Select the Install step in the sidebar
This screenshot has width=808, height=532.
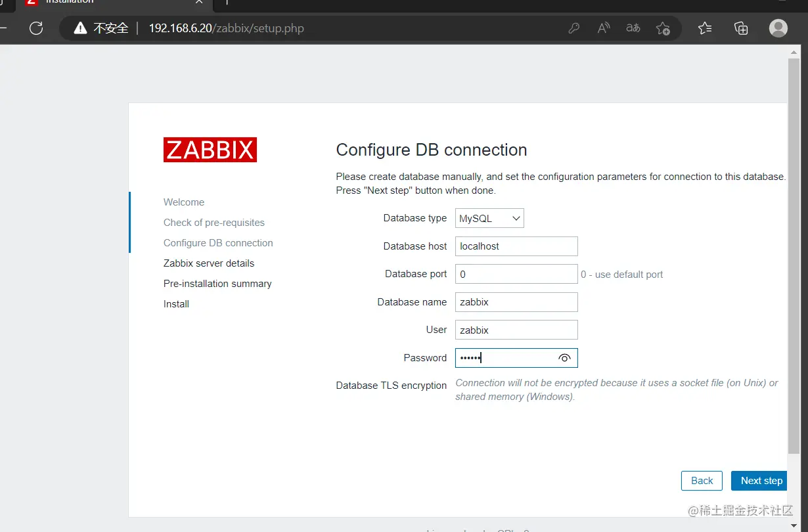(176, 304)
